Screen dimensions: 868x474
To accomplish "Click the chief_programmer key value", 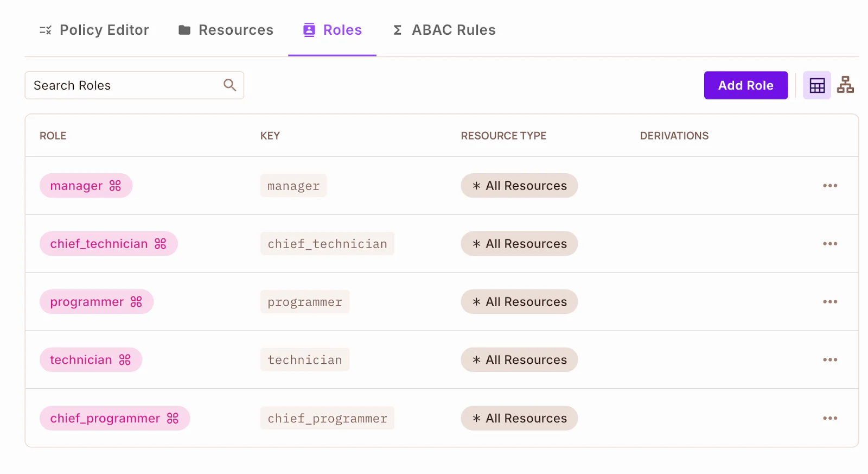I will click(x=327, y=418).
